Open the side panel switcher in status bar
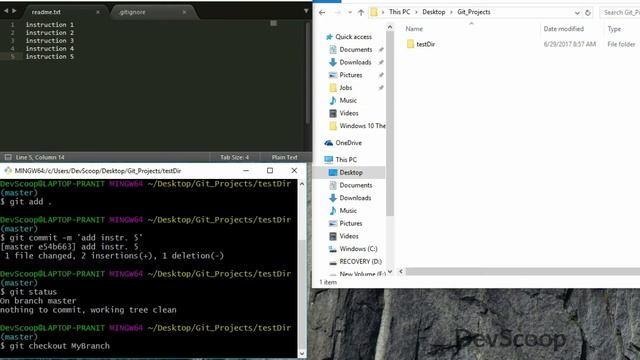The height and width of the screenshot is (360, 640). pyautogui.click(x=8, y=157)
